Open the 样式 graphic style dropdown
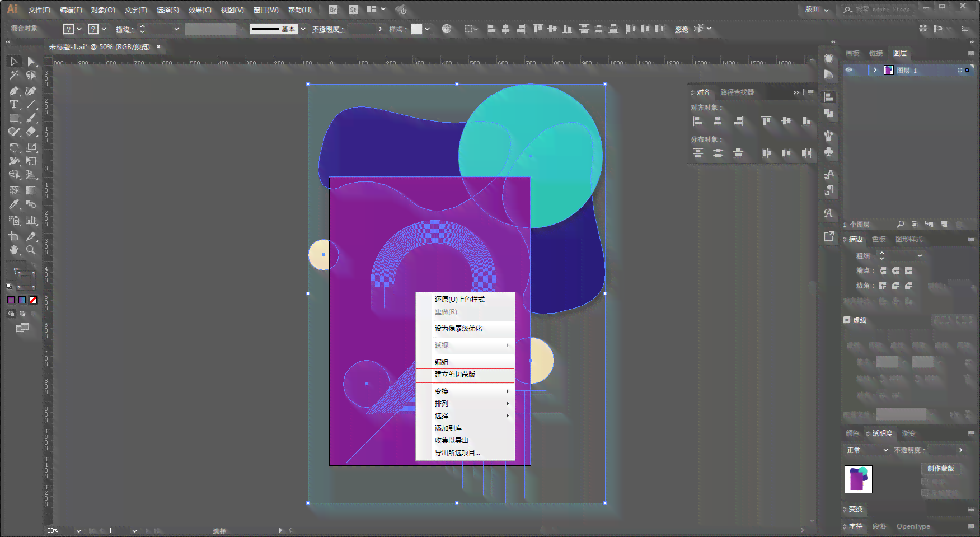The image size is (980, 537). tap(427, 29)
